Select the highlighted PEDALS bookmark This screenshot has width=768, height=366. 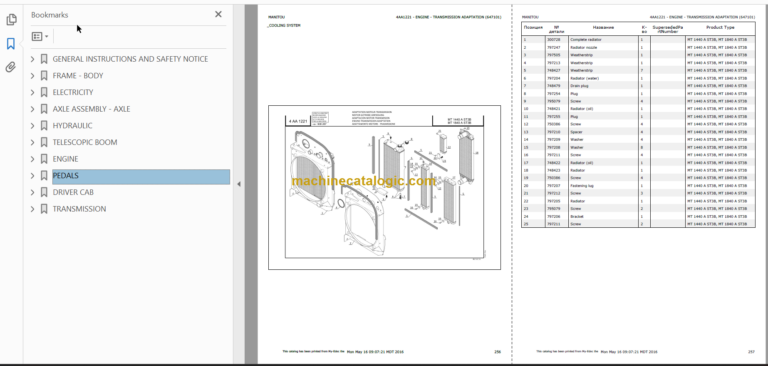[x=141, y=176]
